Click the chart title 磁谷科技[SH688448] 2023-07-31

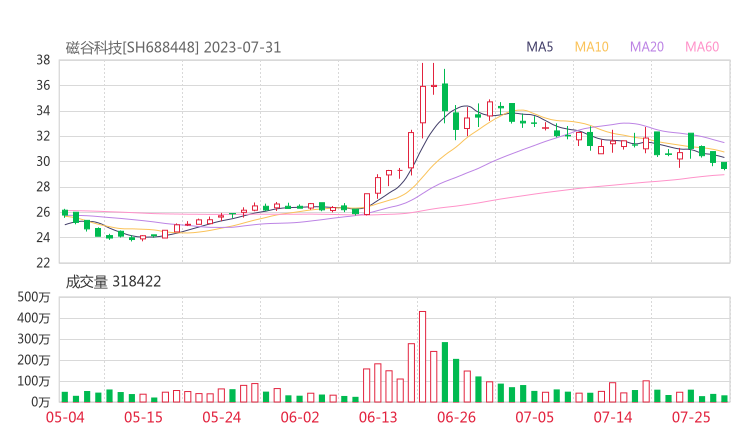173,48
